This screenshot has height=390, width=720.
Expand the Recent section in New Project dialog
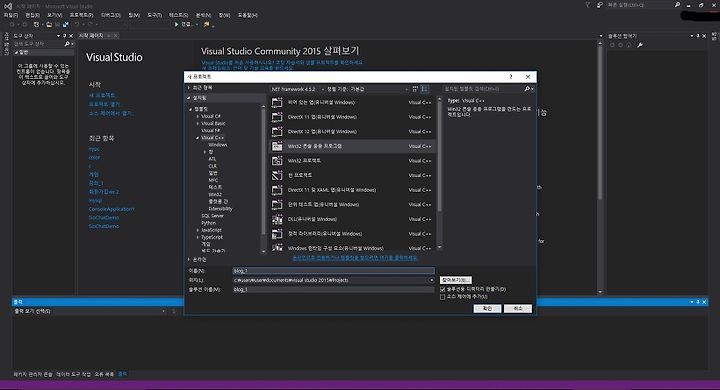189,87
